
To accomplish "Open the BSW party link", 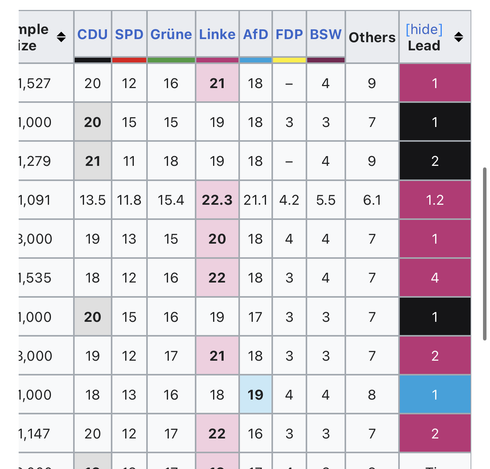I will [326, 34].
